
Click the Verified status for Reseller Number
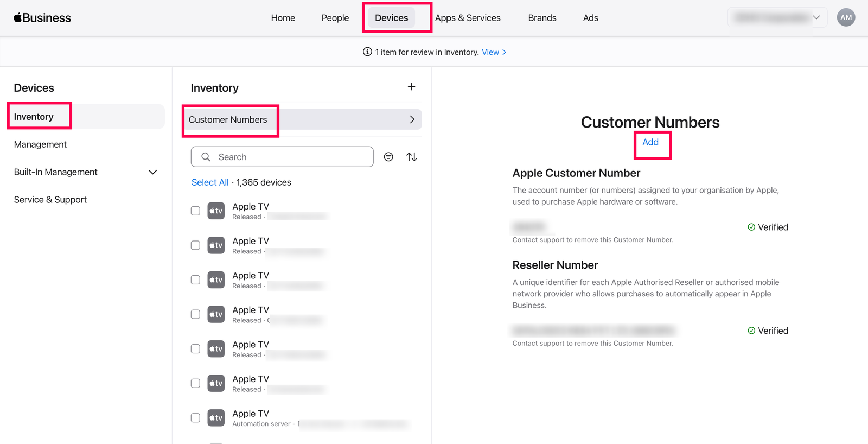[x=768, y=331]
